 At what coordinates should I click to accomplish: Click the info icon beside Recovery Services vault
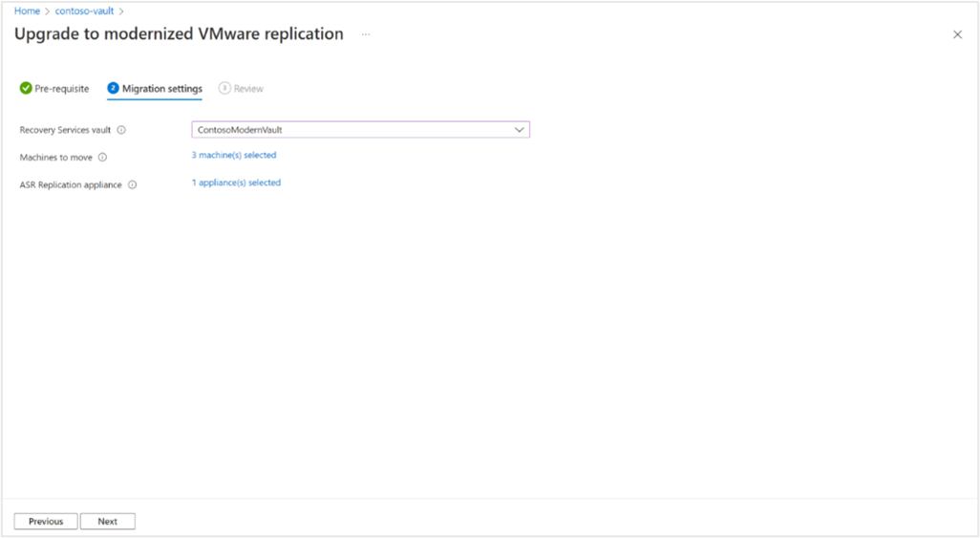(x=121, y=130)
